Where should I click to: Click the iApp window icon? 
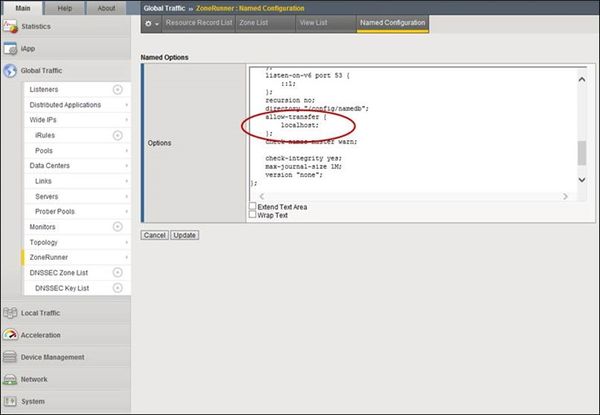tap(10, 49)
